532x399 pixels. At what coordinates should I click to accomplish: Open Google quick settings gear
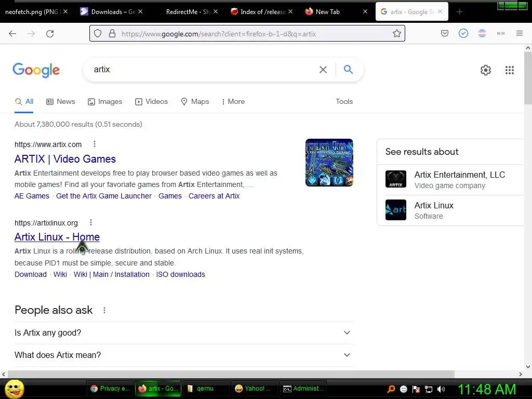point(486,70)
